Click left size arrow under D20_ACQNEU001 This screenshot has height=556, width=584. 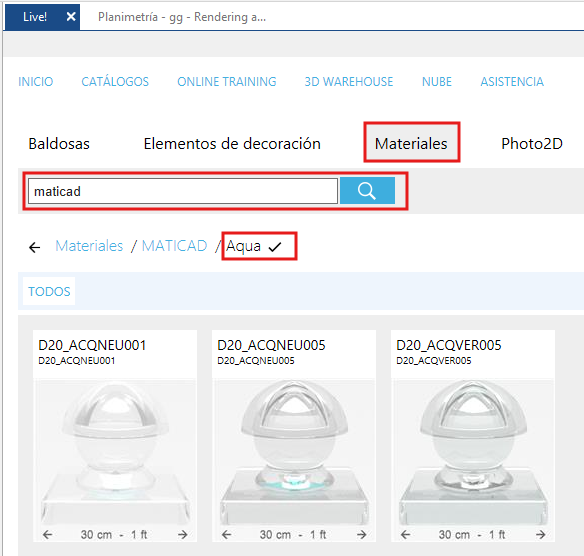(47, 535)
